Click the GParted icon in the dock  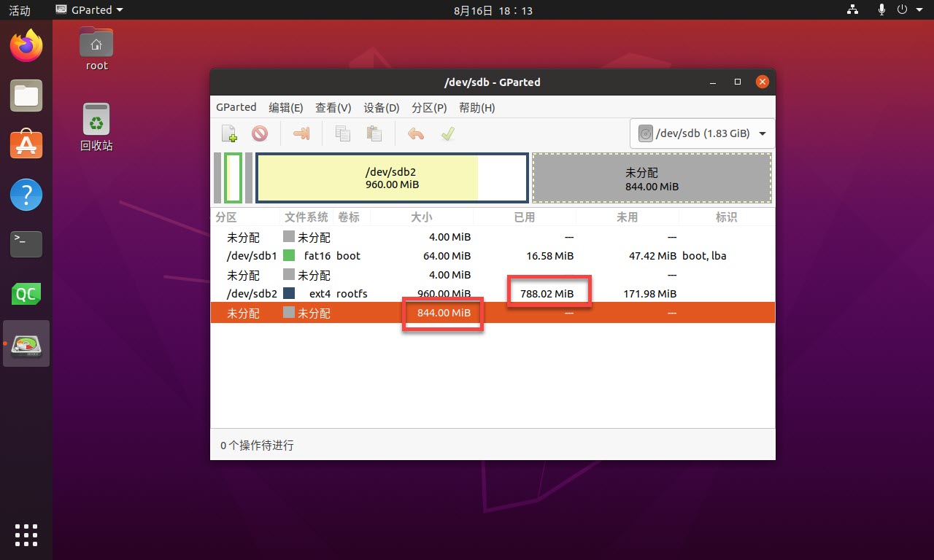[26, 343]
